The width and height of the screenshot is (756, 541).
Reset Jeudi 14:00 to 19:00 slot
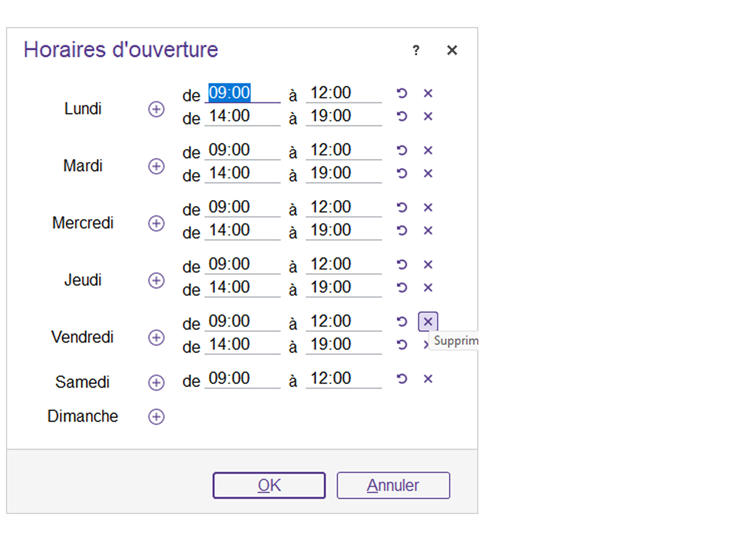coord(402,288)
